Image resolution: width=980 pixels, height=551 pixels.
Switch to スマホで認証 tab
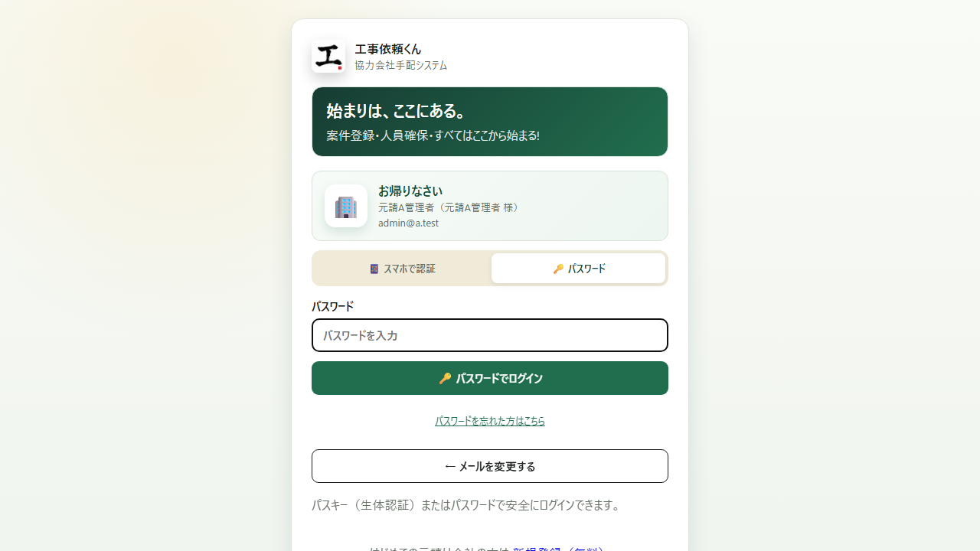[403, 269]
